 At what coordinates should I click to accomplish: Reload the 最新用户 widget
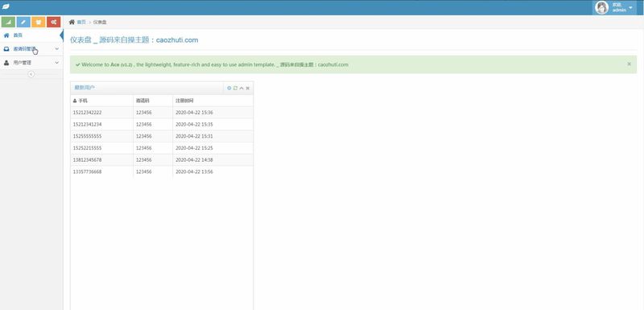coord(235,88)
